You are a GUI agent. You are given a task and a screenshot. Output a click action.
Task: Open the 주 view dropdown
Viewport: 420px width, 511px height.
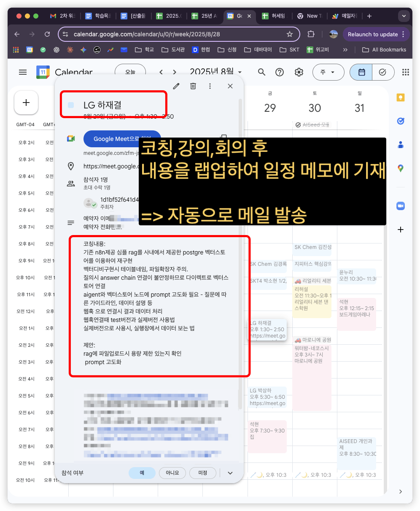pyautogui.click(x=328, y=72)
